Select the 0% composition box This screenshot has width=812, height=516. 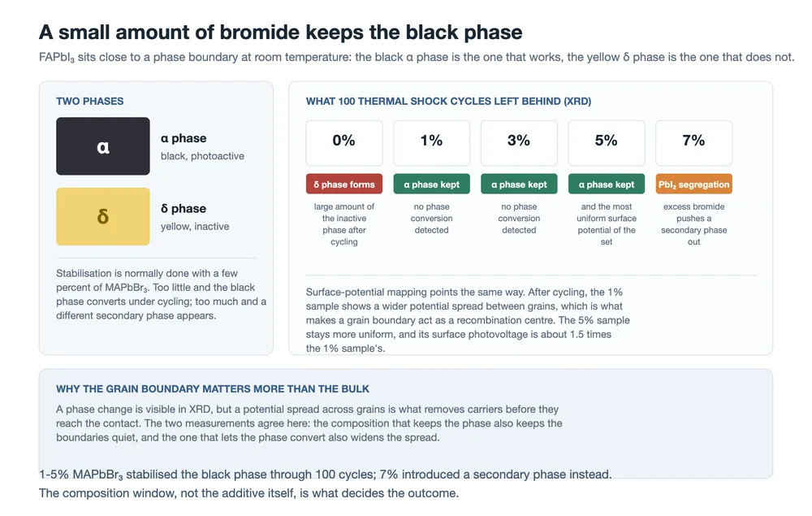click(344, 143)
